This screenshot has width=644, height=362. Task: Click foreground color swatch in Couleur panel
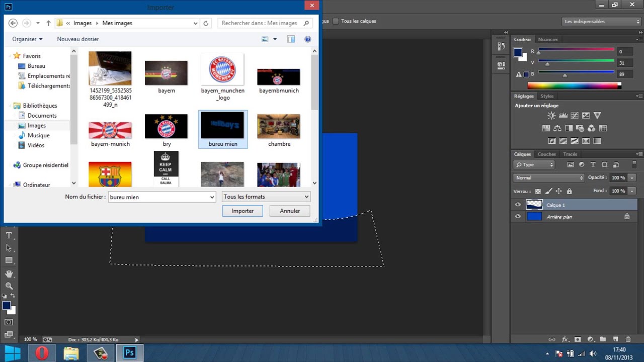(518, 52)
